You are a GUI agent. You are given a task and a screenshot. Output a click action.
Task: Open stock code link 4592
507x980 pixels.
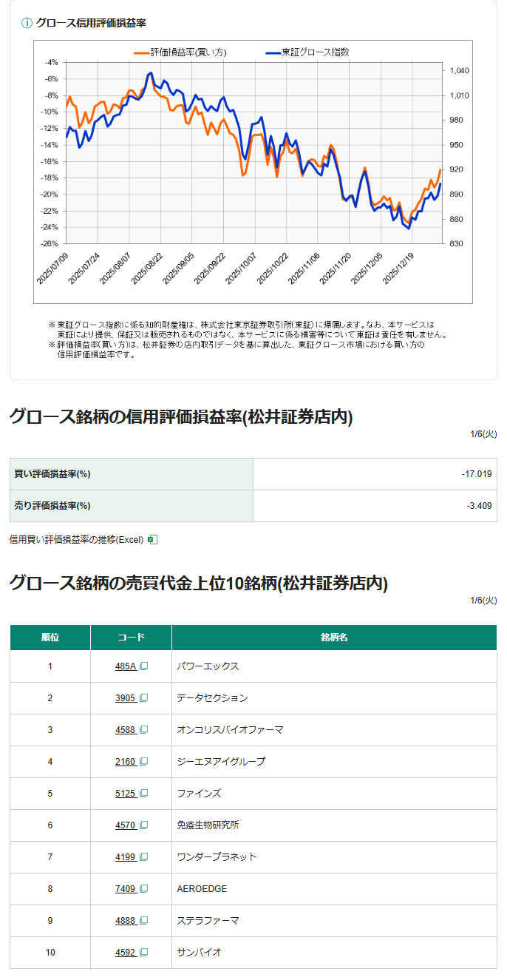pos(125,953)
